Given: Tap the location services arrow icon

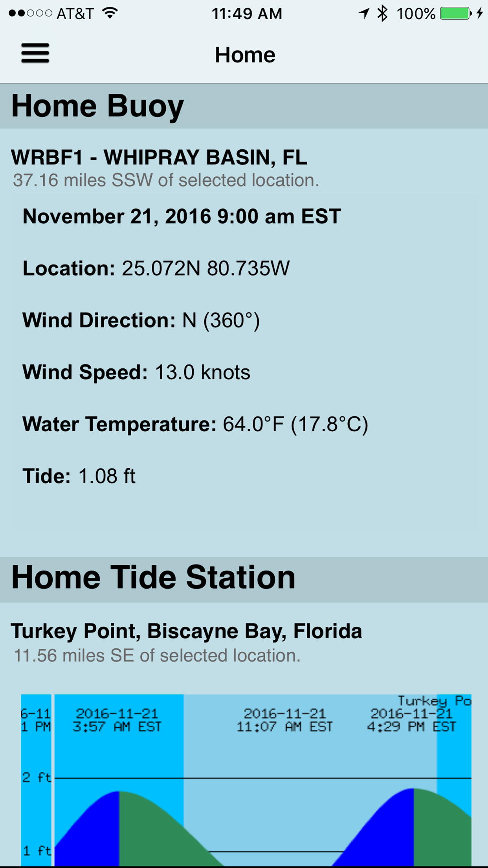Looking at the screenshot, I should [364, 13].
